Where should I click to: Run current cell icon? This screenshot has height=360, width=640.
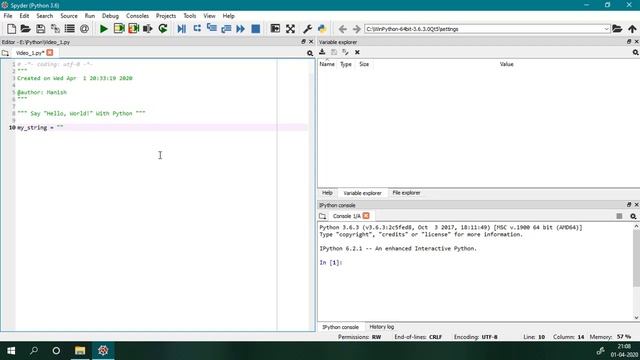click(119, 29)
